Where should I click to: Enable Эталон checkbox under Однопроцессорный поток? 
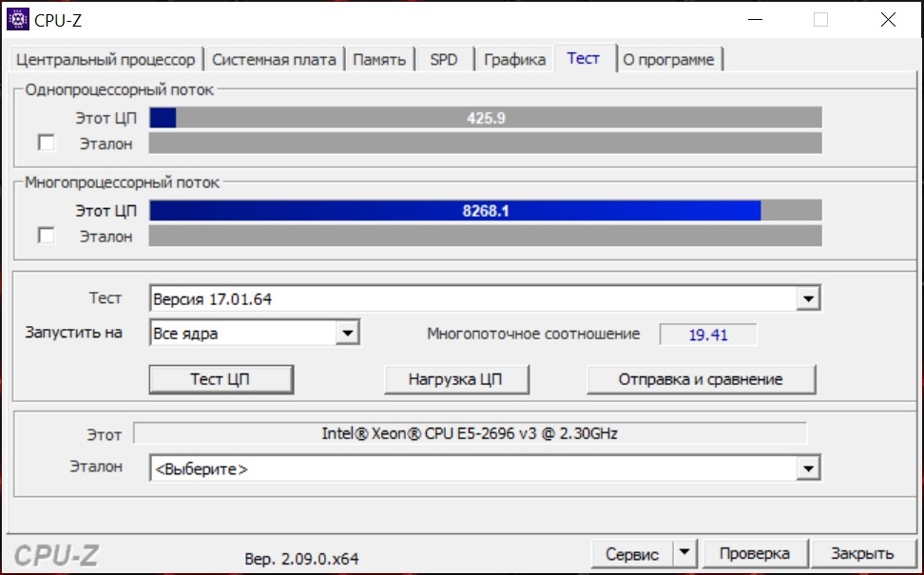click(46, 143)
